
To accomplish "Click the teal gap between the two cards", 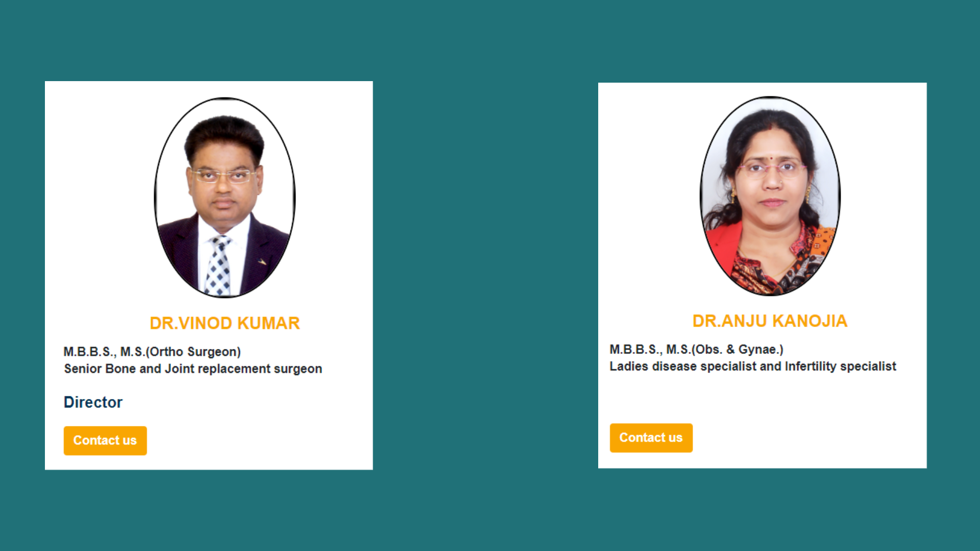I will (485, 275).
